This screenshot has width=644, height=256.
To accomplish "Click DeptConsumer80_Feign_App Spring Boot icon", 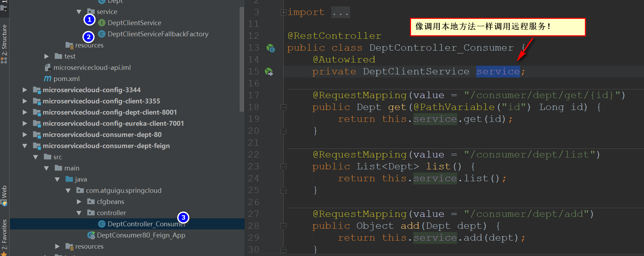I will pyautogui.click(x=91, y=235).
